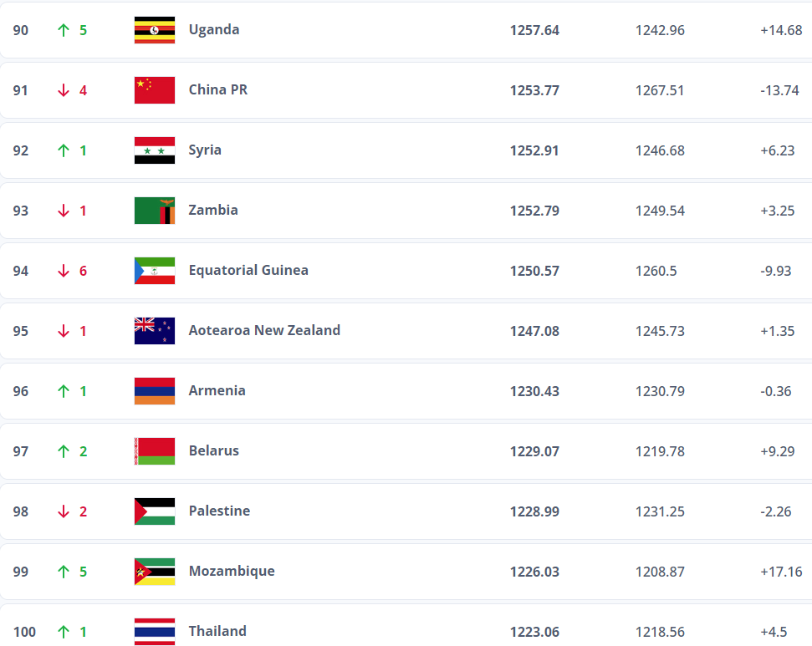This screenshot has width=812, height=646.
Task: Click Palestine's rank number 98
Action: [x=21, y=511]
